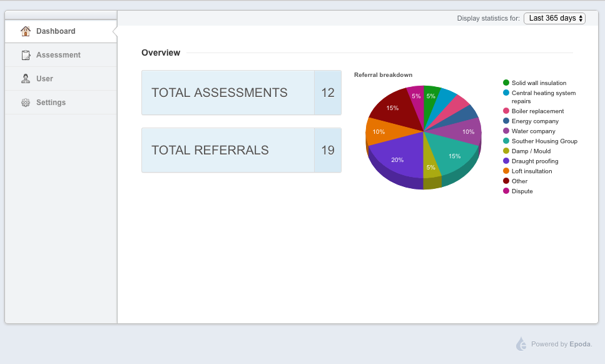Toggle the Water company legend entry
This screenshot has width=605, height=364.
tap(529, 131)
